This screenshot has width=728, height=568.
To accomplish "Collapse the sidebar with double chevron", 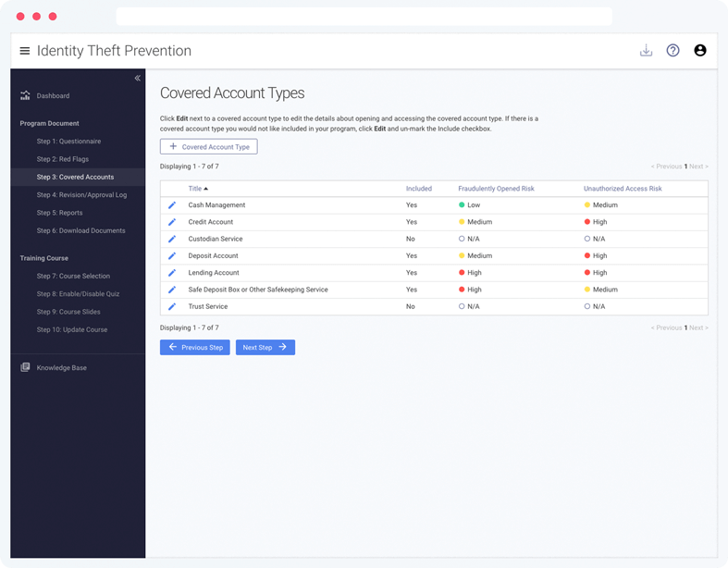I will [x=138, y=78].
